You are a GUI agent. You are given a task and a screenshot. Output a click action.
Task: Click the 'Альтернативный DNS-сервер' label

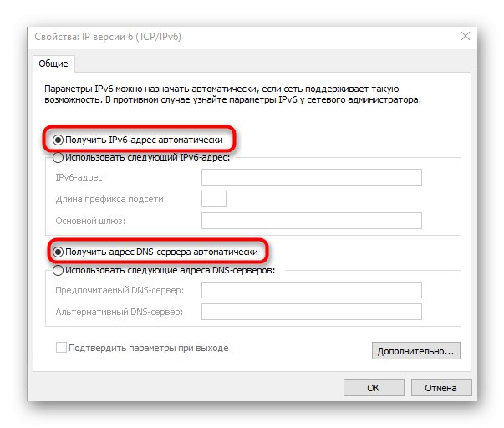(119, 312)
